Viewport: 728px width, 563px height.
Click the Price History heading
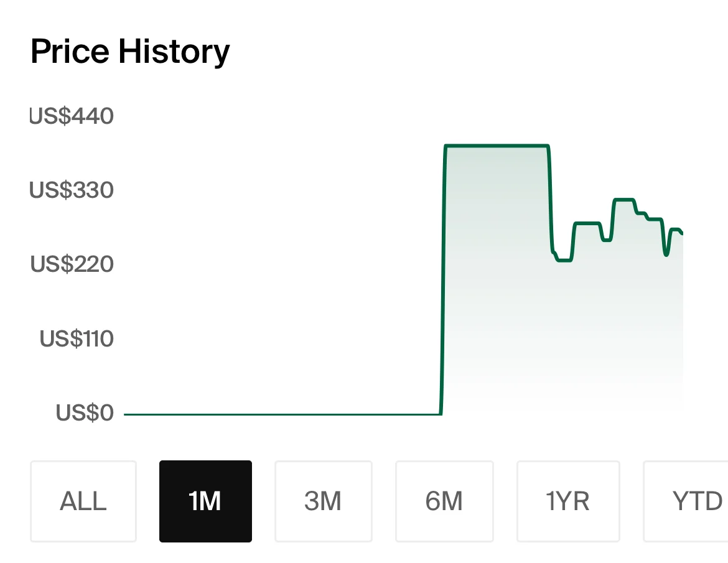(130, 52)
